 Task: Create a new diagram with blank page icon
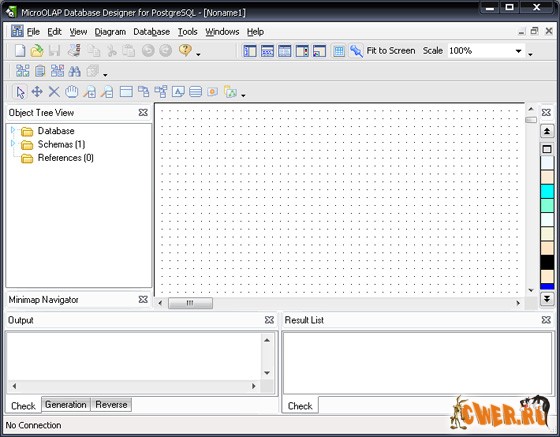pyautogui.click(x=20, y=51)
